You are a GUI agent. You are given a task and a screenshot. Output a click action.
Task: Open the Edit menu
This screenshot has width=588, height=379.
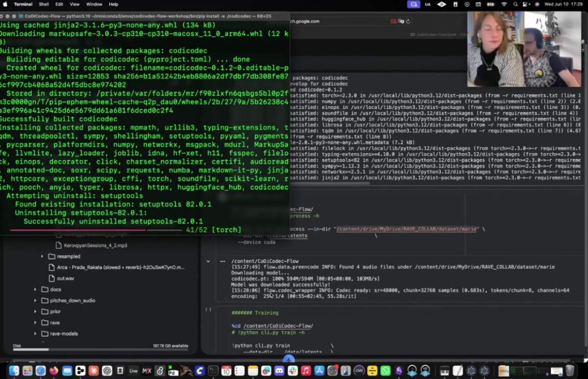coord(59,4)
